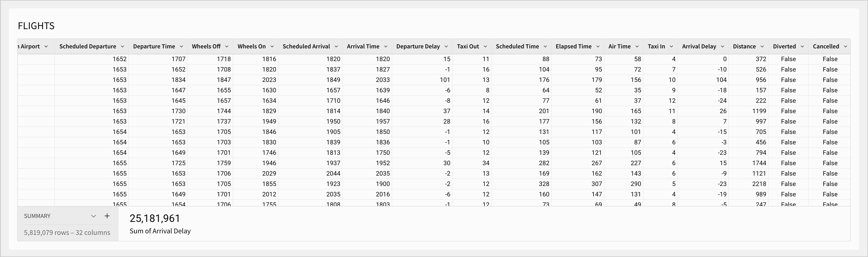This screenshot has height=257, width=868.
Task: Open the Wheels On column menu arrow
Action: (x=272, y=46)
